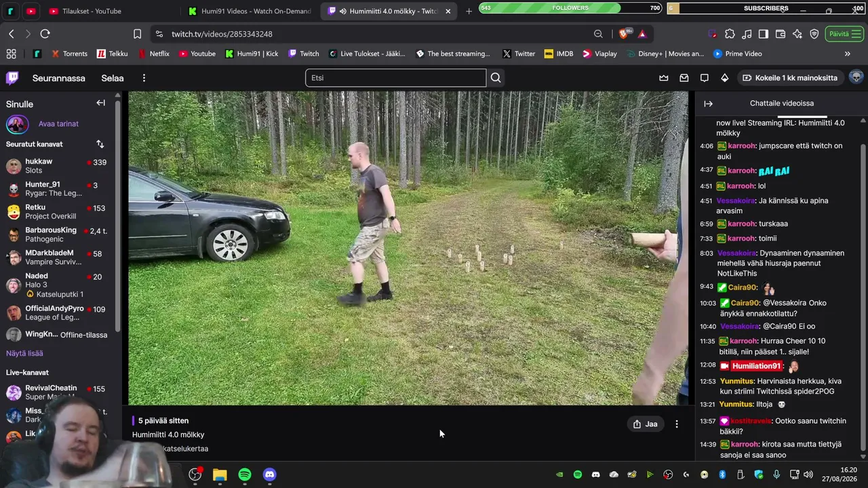
Task: Switch to the Humi91 Videos tab
Action: tap(250, 12)
